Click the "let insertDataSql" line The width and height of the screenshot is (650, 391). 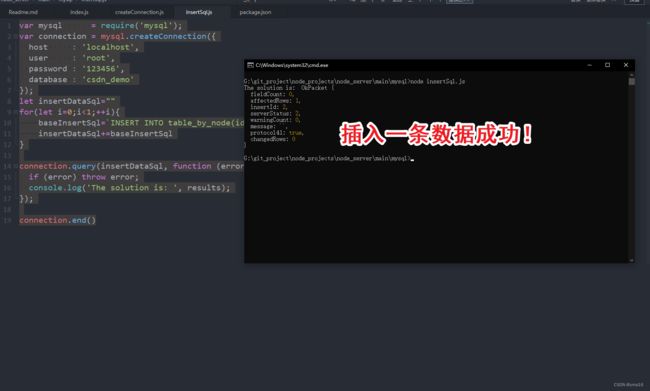tap(67, 101)
